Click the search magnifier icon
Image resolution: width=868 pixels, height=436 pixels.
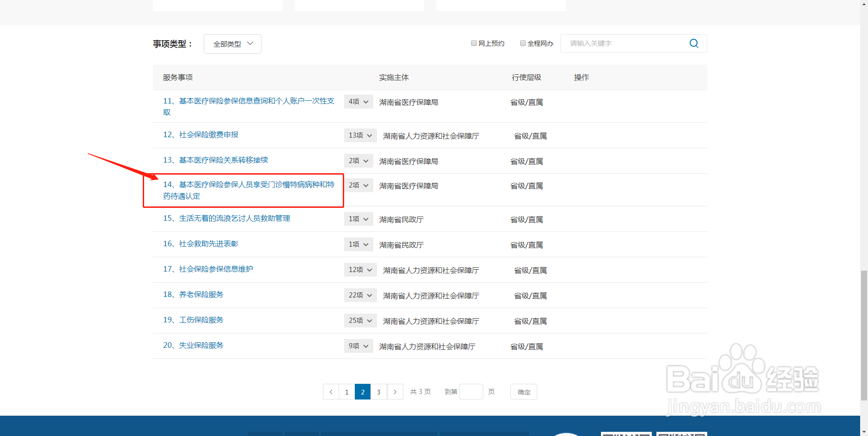point(693,43)
